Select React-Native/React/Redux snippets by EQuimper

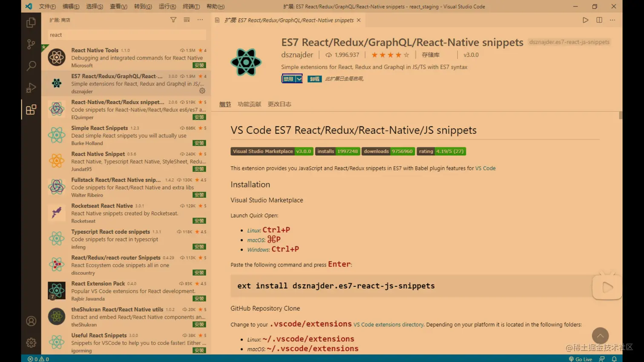coord(126,109)
